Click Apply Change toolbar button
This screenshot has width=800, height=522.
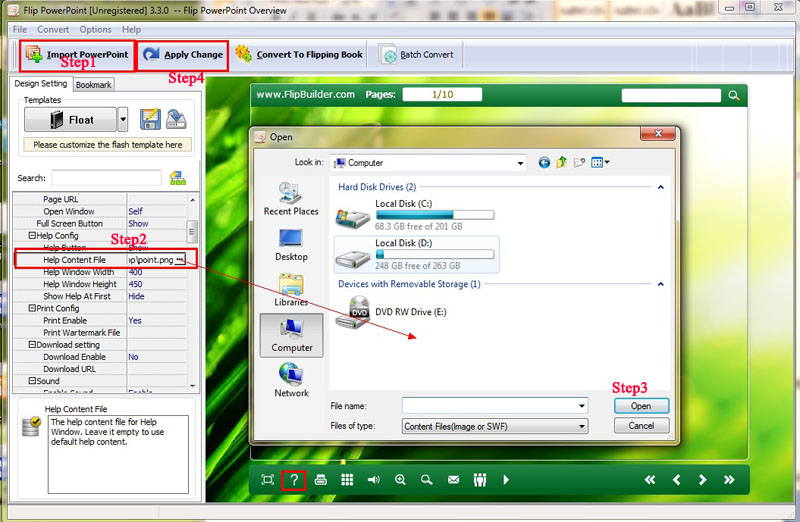[x=183, y=55]
